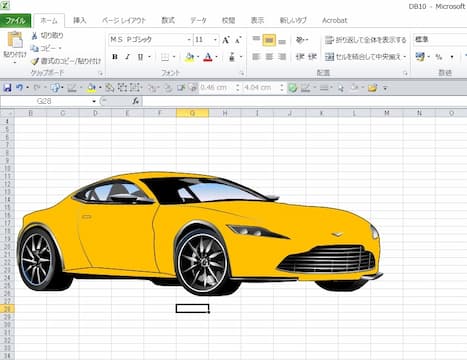Select column G header
This screenshot has width=467, height=360.
192,113
